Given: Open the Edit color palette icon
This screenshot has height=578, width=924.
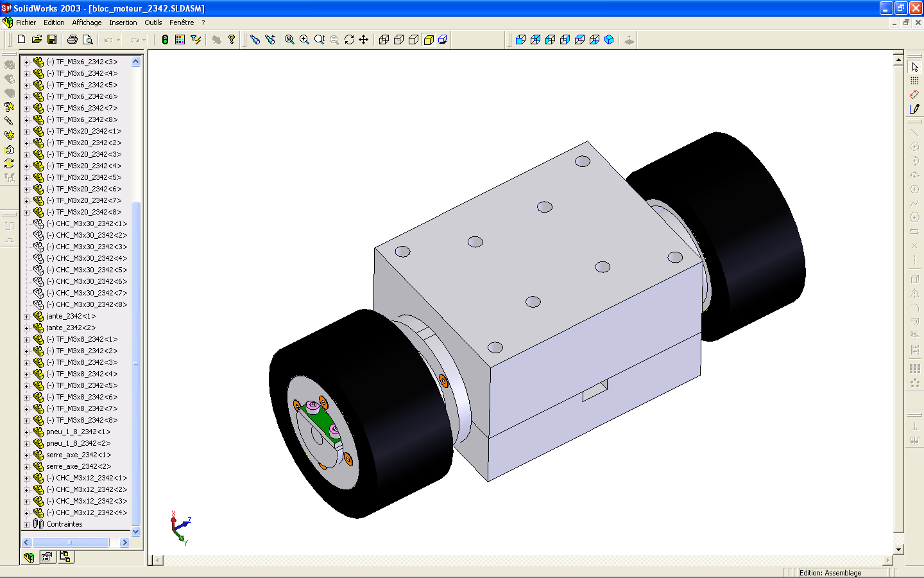Looking at the screenshot, I should point(180,40).
